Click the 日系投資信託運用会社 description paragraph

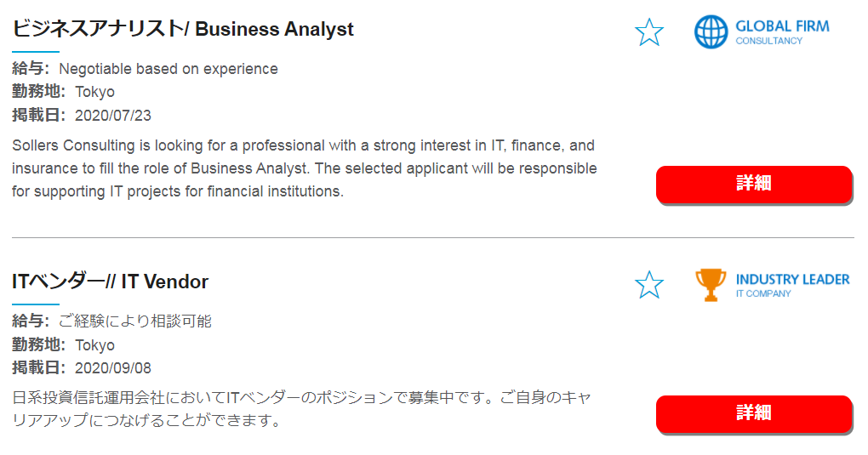(x=302, y=408)
